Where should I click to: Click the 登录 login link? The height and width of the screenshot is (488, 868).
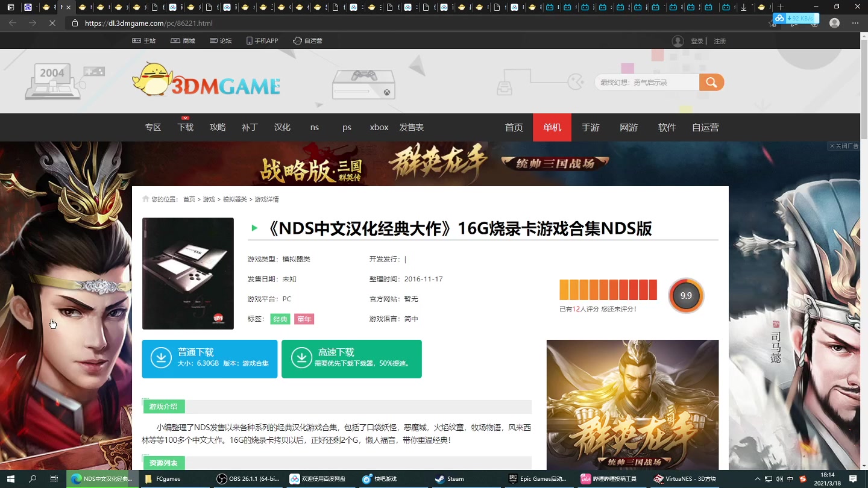(x=697, y=41)
